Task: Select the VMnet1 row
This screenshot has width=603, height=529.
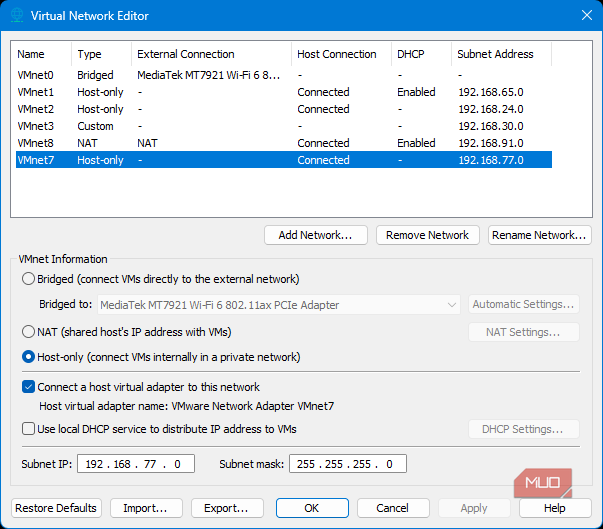Action: pos(284,92)
